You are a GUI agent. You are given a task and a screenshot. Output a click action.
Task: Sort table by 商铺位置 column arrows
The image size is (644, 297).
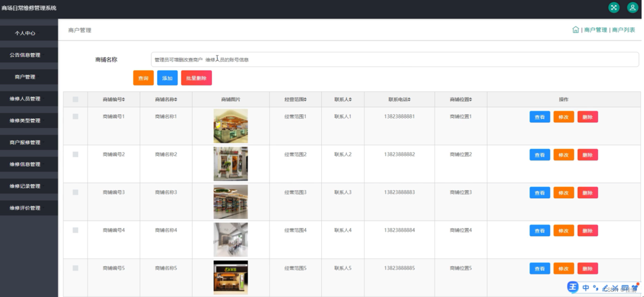[471, 99]
